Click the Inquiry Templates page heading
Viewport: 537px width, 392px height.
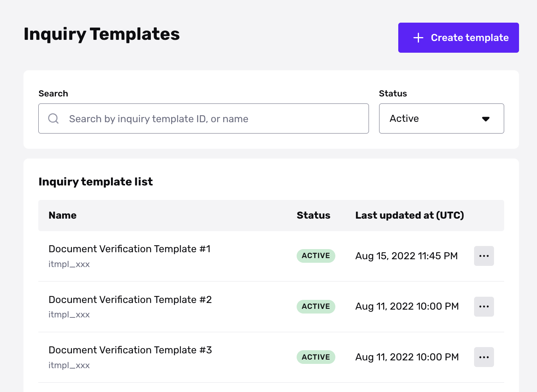102,34
